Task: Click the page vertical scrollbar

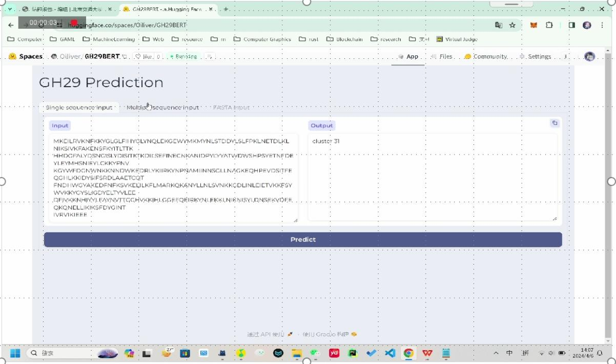Action: tap(608, 195)
